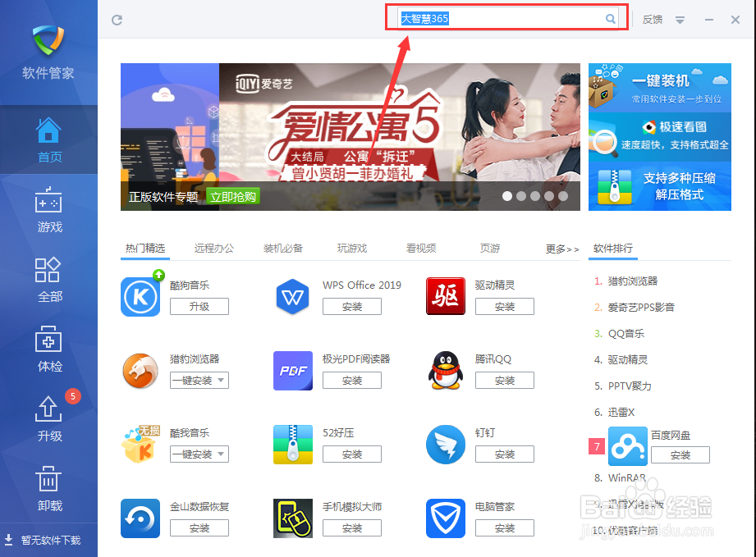Viewport: 756px width, 557px height.
Task: Open the 支持多种压缩解压格式 promo tile
Action: [660, 186]
